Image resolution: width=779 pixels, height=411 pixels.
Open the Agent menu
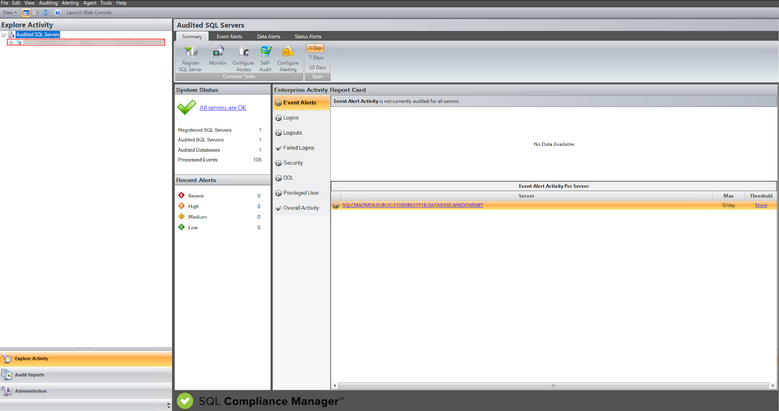coord(90,3)
